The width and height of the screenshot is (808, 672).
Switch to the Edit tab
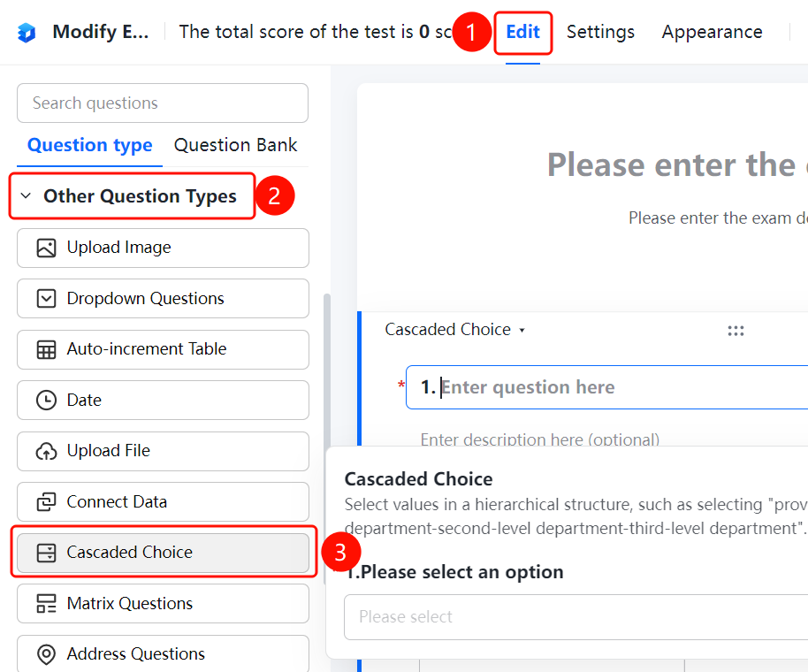click(522, 33)
